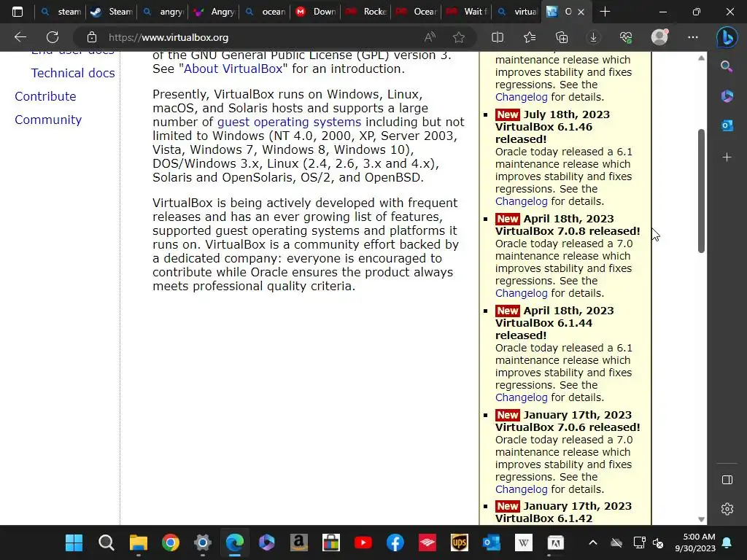Open Amazon taskbar icon
This screenshot has width=747, height=560.
pyautogui.click(x=298, y=542)
